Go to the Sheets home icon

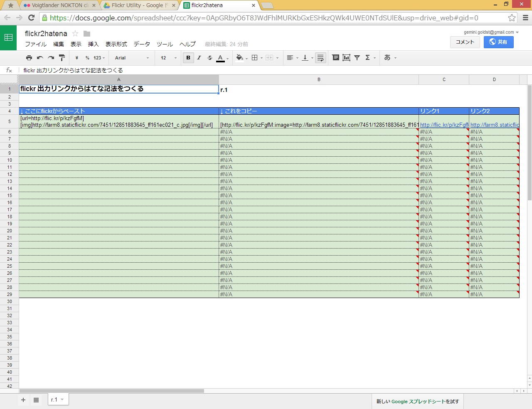8,37
